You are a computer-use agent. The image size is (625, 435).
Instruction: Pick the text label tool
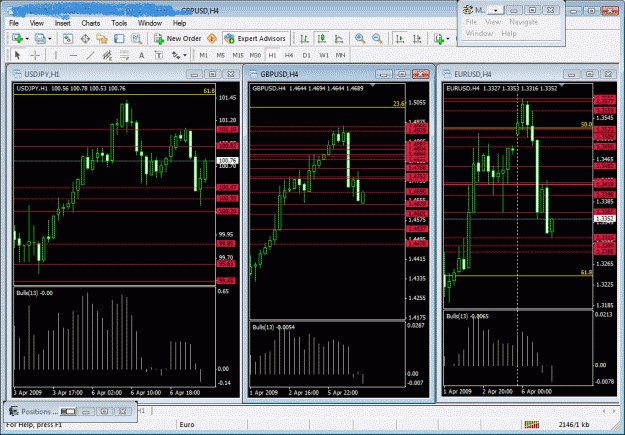[x=159, y=55]
